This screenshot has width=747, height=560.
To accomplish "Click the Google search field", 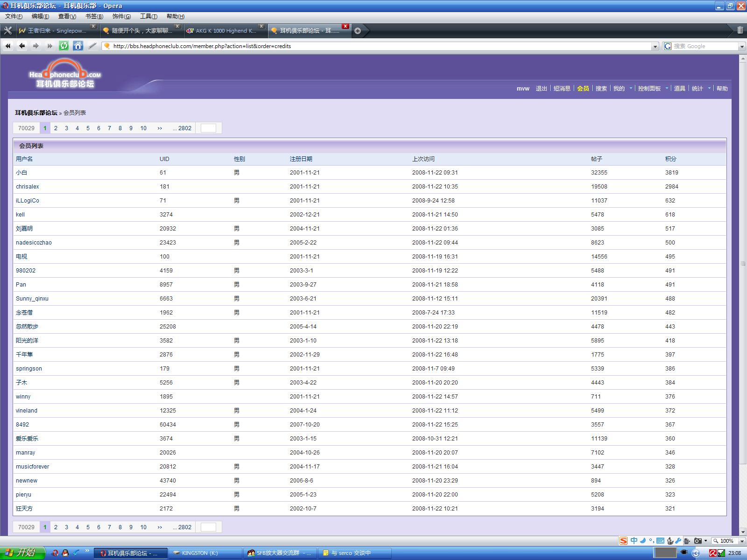I will point(705,46).
